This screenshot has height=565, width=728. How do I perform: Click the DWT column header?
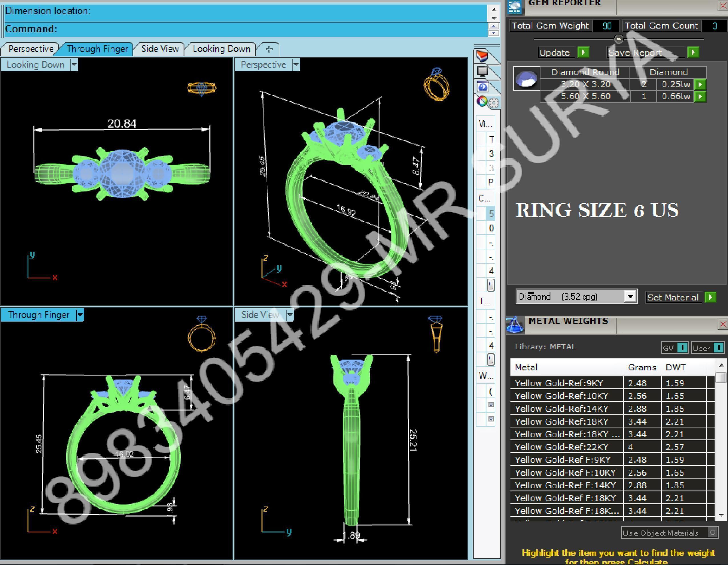click(x=675, y=368)
